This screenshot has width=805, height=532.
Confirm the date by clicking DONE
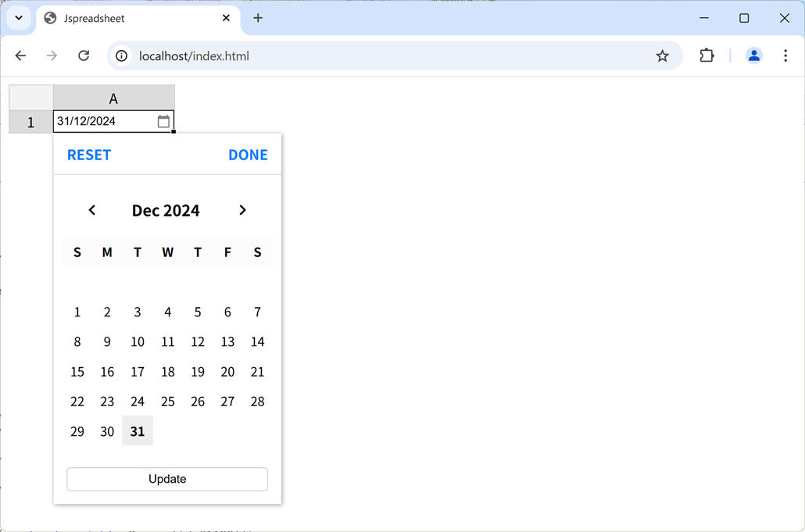tap(248, 155)
